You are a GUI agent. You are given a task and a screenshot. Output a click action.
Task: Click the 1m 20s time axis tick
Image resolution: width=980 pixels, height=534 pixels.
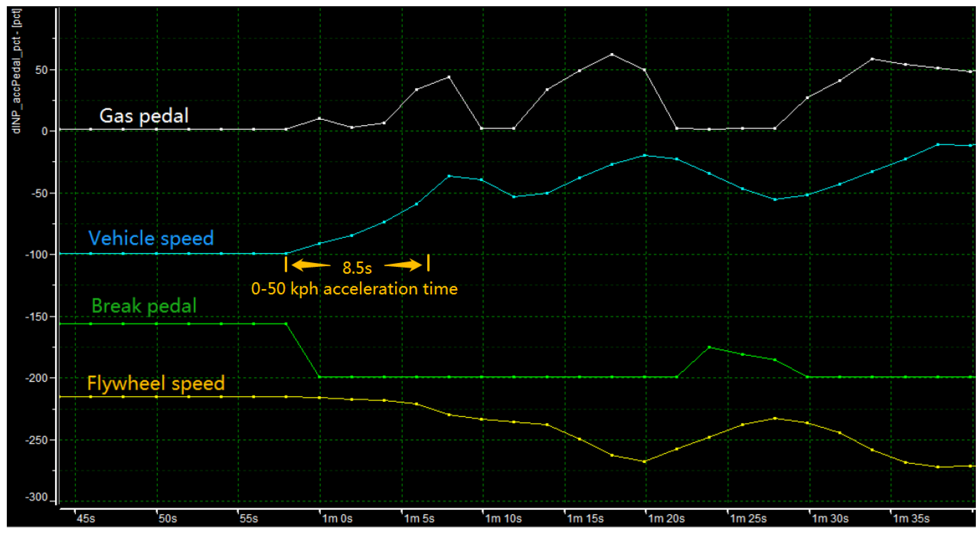click(x=666, y=518)
